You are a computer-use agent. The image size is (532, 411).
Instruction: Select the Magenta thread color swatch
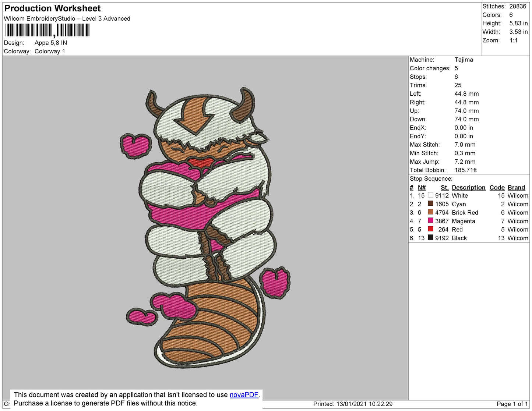[430, 220]
